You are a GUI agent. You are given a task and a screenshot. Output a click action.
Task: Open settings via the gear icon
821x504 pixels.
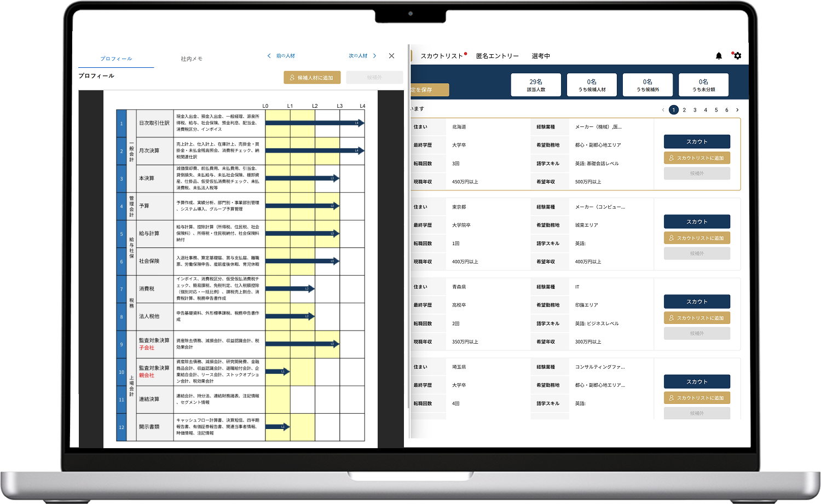[737, 56]
